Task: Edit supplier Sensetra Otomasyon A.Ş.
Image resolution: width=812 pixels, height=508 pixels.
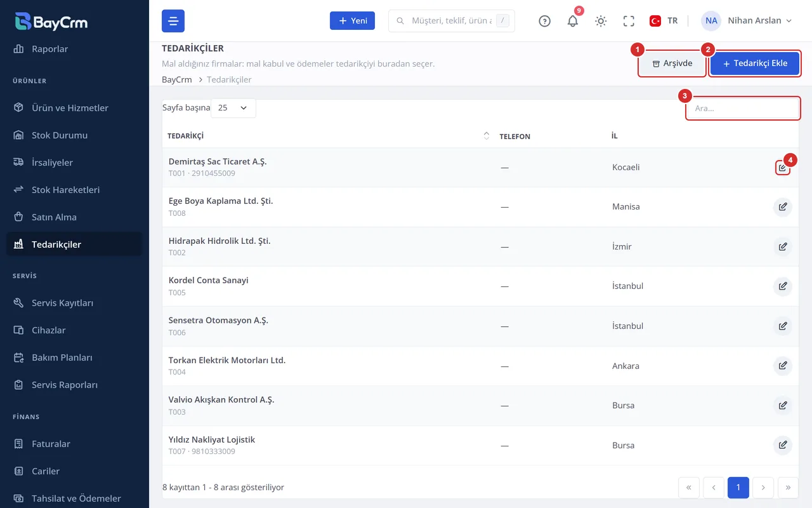Action: click(x=783, y=326)
